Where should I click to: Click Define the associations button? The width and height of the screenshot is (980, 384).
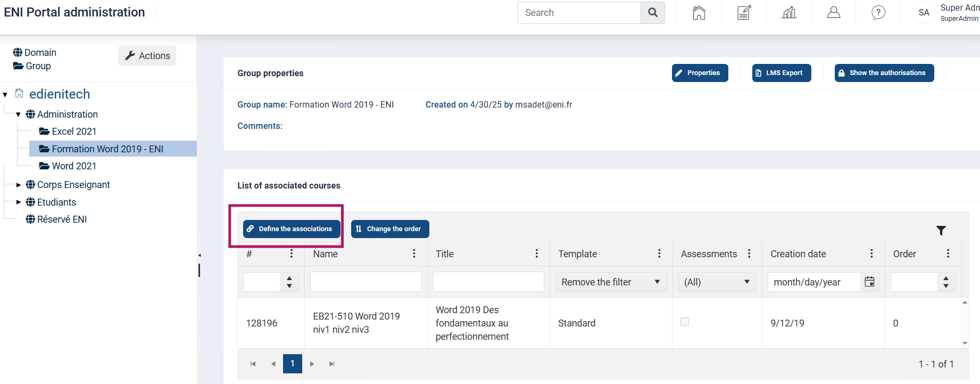coord(292,229)
